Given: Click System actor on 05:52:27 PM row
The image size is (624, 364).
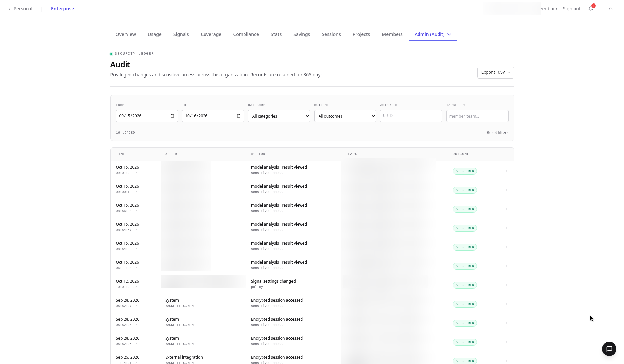Looking at the screenshot, I should (172, 300).
